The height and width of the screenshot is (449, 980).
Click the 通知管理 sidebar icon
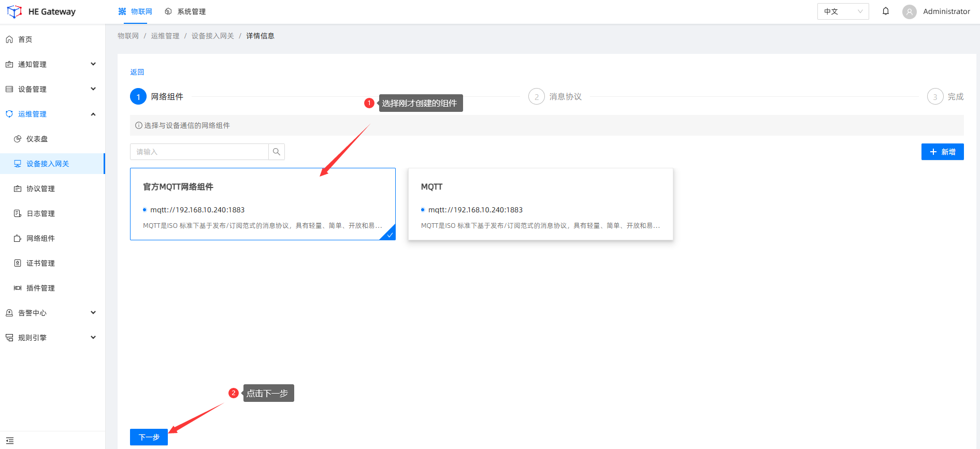(9, 64)
